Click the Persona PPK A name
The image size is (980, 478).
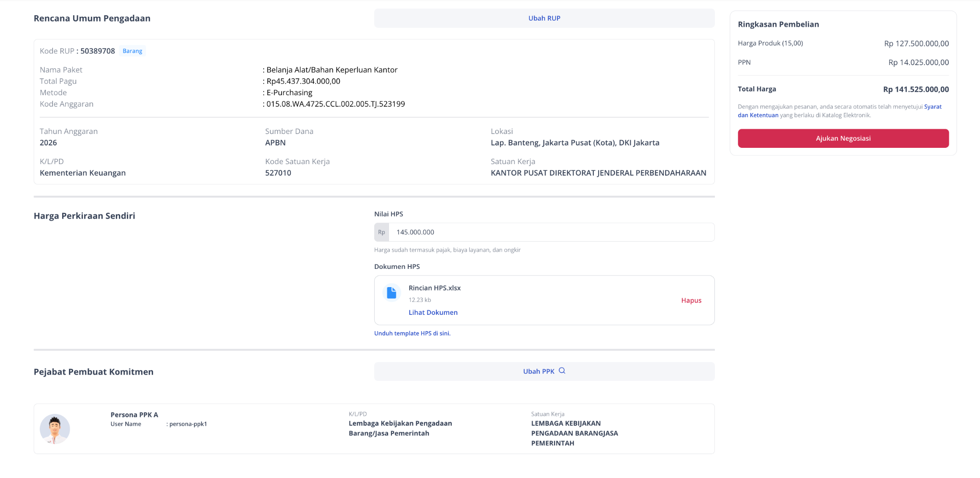[x=134, y=415]
